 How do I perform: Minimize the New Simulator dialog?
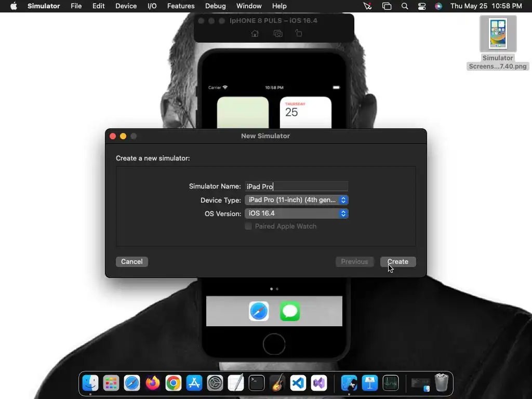point(123,136)
